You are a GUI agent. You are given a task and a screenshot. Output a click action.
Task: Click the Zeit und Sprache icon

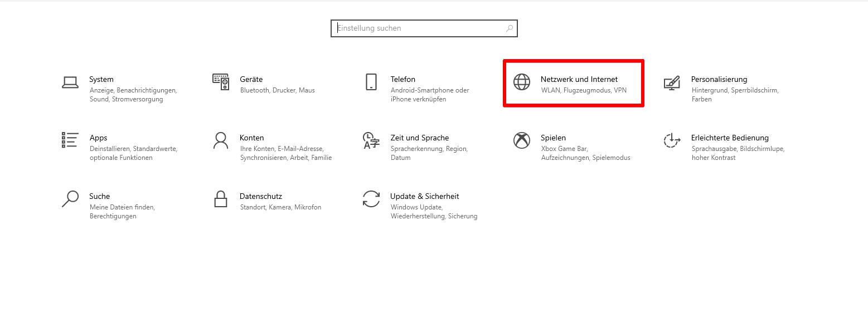[x=371, y=140]
